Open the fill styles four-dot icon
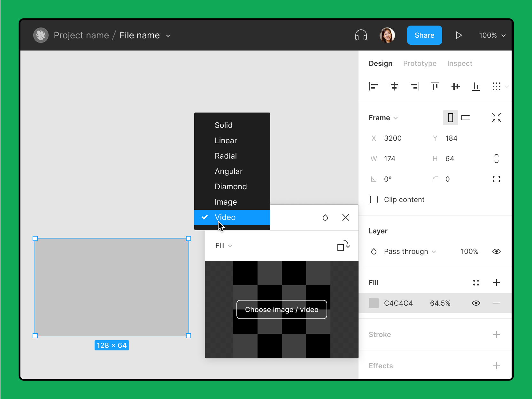The width and height of the screenshot is (532, 399). pyautogui.click(x=476, y=283)
